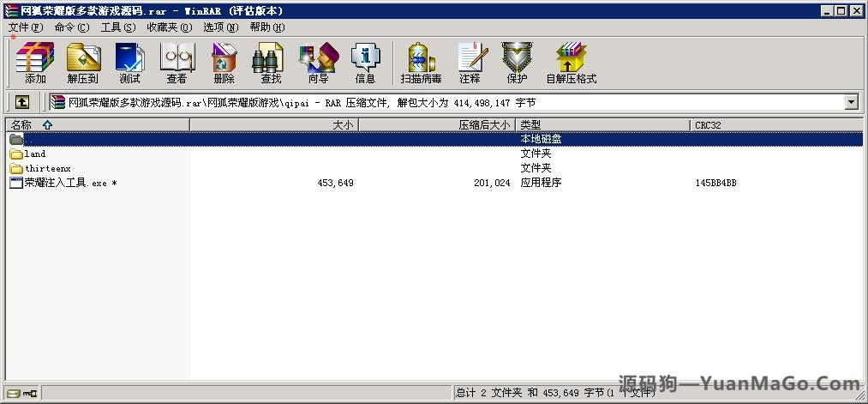Open the 文件(F) menu
868x404 pixels.
pos(26,27)
